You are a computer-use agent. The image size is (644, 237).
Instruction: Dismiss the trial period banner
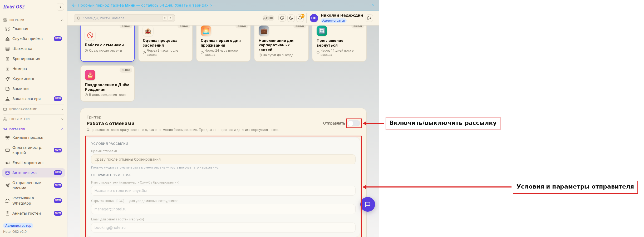coord(373,5)
